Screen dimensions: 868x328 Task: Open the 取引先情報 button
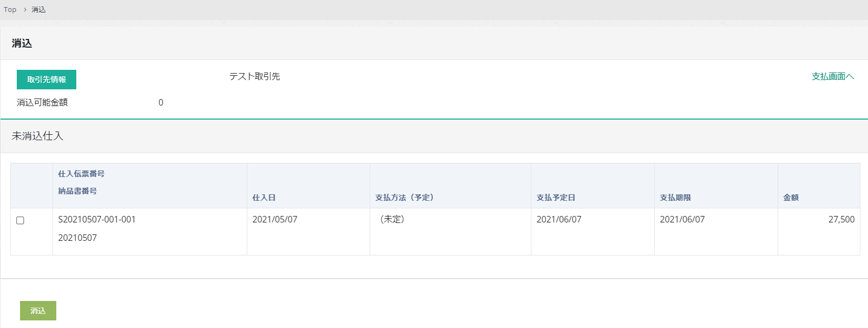click(47, 80)
